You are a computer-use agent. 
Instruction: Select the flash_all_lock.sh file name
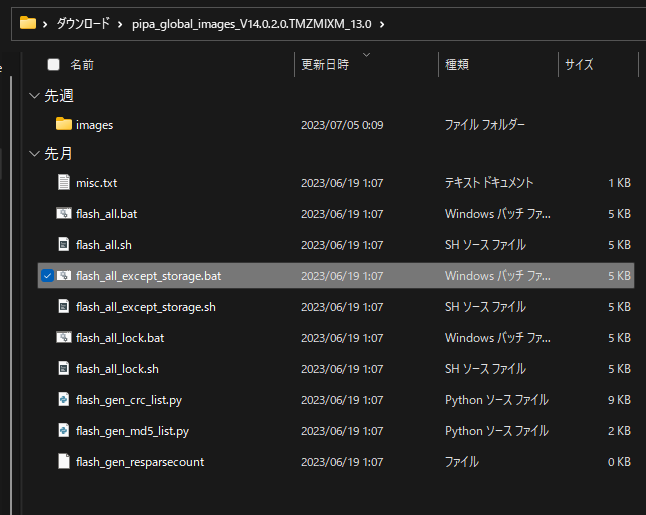pos(117,369)
